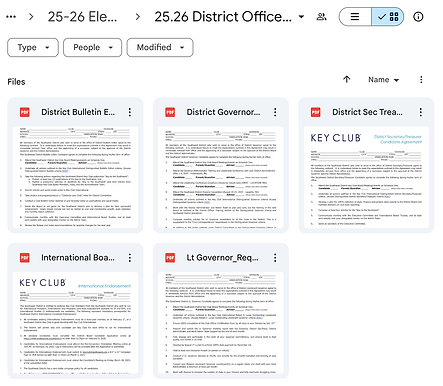Open the International Boa document thumbnail
This screenshot has width=443, height=386.
[75, 323]
